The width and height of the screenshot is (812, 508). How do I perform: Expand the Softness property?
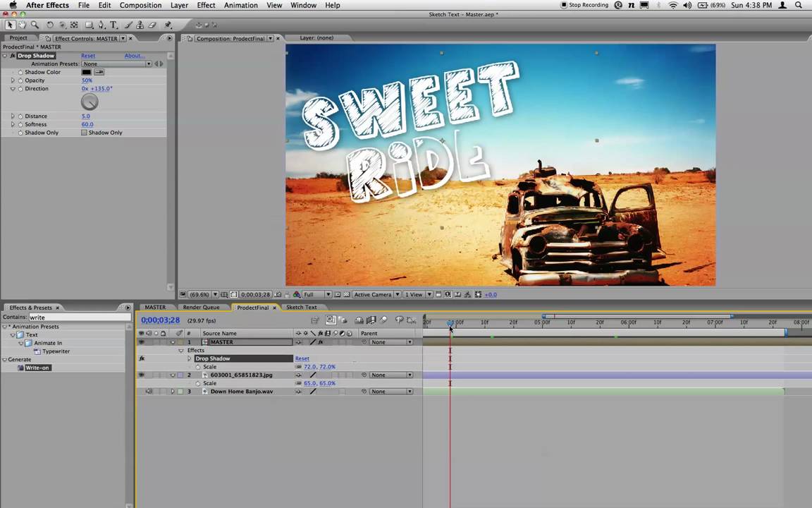(13, 124)
